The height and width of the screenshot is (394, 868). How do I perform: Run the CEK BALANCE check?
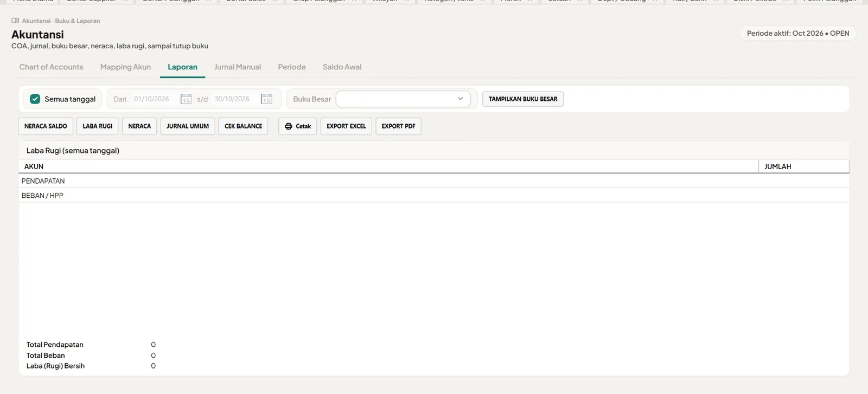(244, 126)
